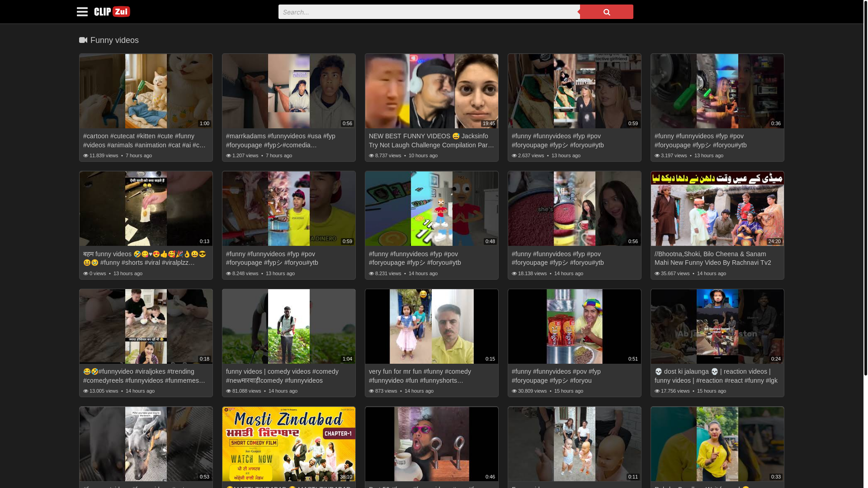The height and width of the screenshot is (488, 868).
Task: Open the 0:59 video with 2.637 views
Action: click(575, 91)
